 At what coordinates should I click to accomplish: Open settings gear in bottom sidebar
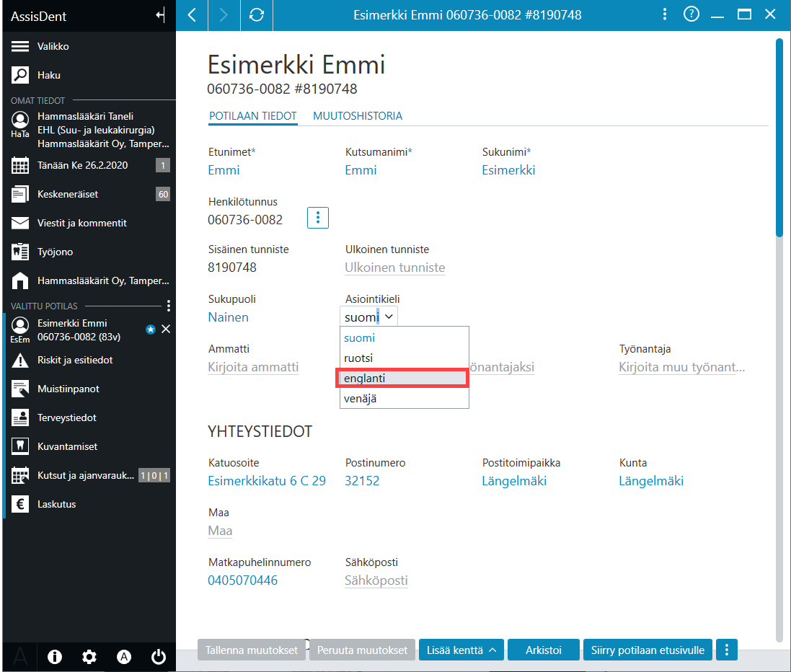(89, 656)
